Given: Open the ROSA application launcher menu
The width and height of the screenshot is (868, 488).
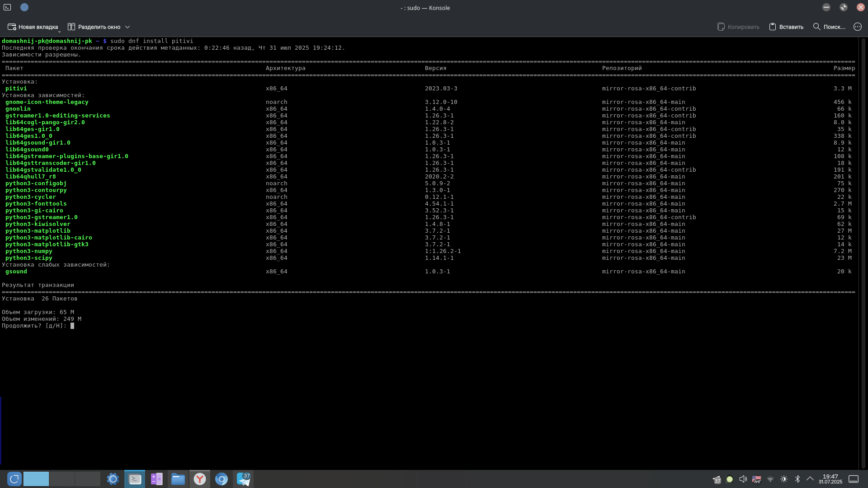Looking at the screenshot, I should (x=14, y=479).
